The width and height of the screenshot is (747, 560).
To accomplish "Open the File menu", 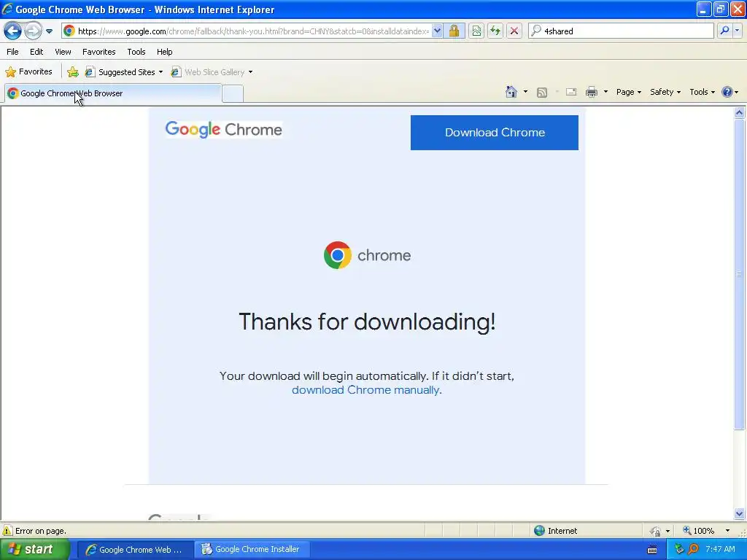I will pyautogui.click(x=13, y=52).
